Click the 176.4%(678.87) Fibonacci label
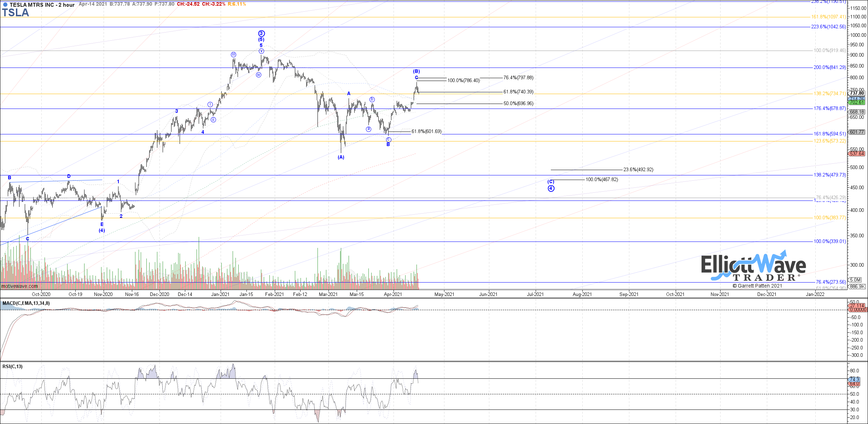This screenshot has height=424, width=868. (x=830, y=108)
